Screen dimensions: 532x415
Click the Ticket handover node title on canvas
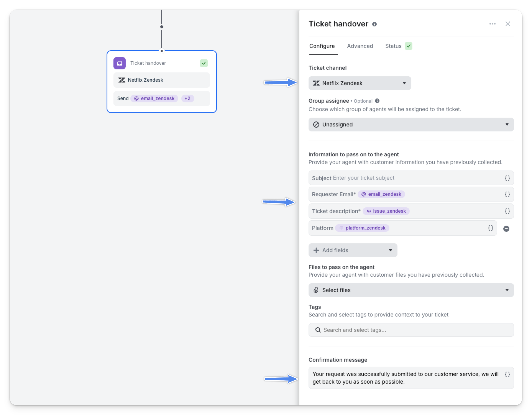coord(148,63)
